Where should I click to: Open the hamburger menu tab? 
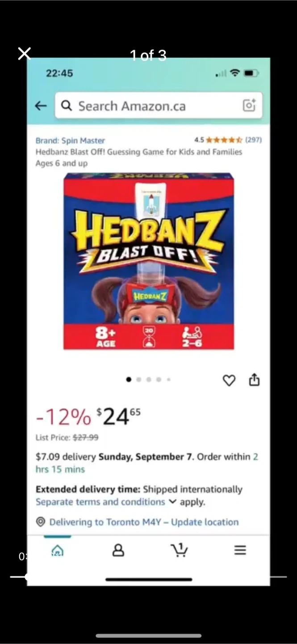(240, 550)
